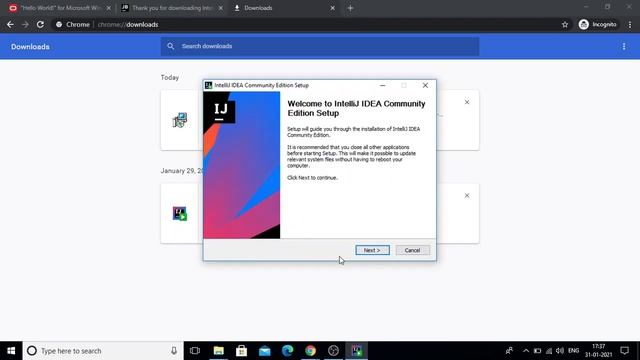The image size is (640, 360).
Task: Close the IntelliJ setup dialog
Action: click(x=425, y=85)
